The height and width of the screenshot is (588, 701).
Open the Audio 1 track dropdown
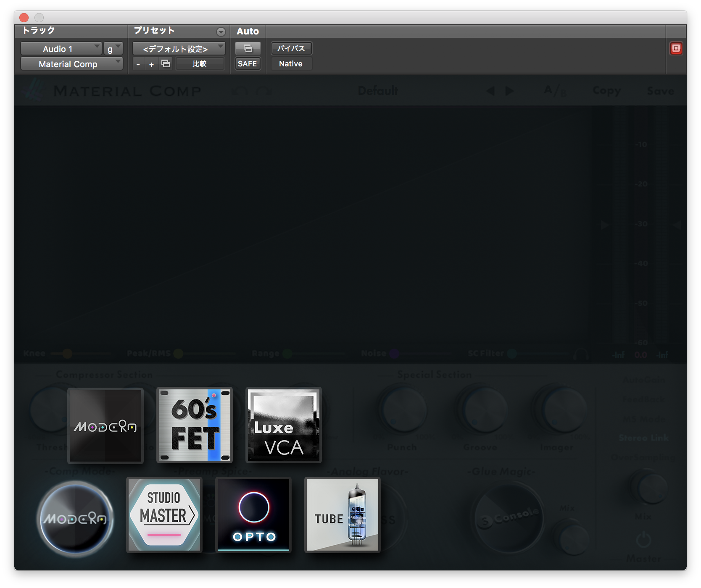[x=61, y=49]
